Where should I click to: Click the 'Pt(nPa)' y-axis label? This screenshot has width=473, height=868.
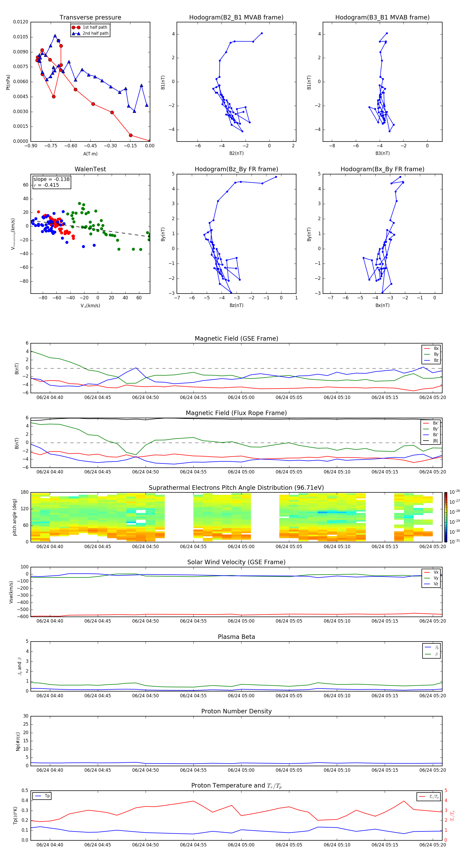click(x=8, y=82)
